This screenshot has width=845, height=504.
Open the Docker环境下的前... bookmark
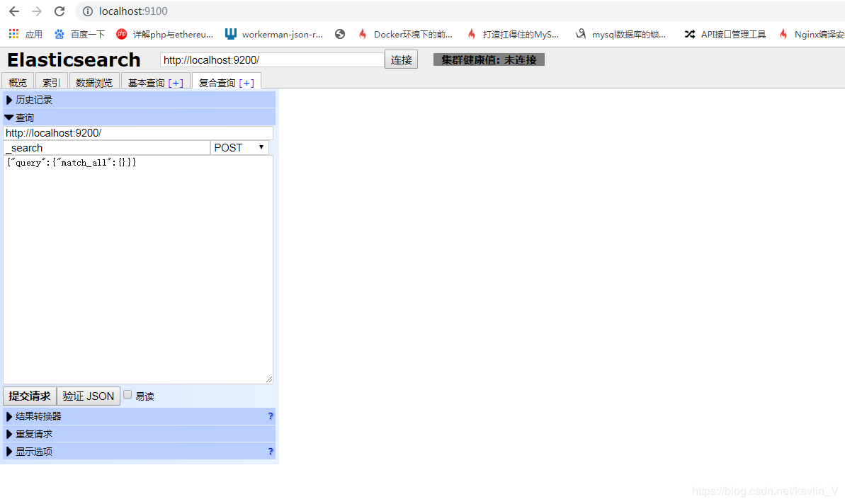406,34
